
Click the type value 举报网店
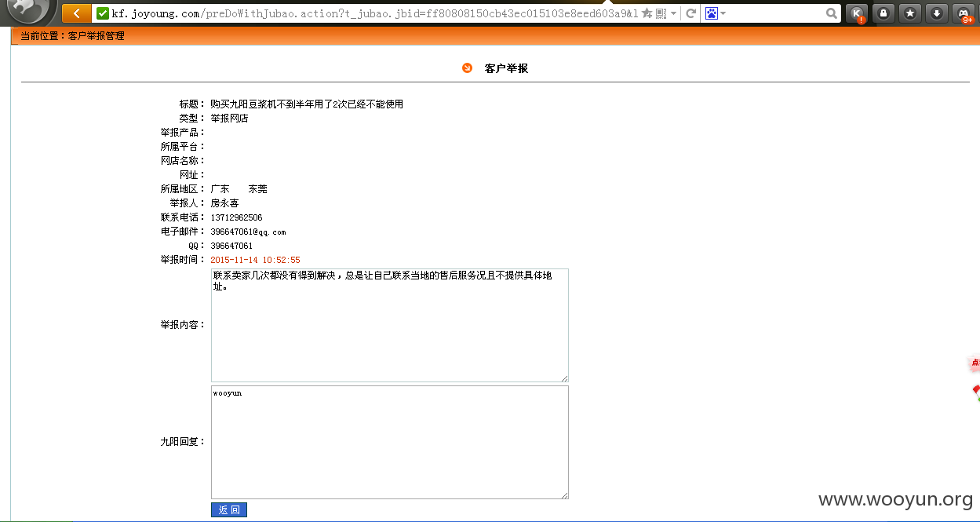(x=229, y=119)
